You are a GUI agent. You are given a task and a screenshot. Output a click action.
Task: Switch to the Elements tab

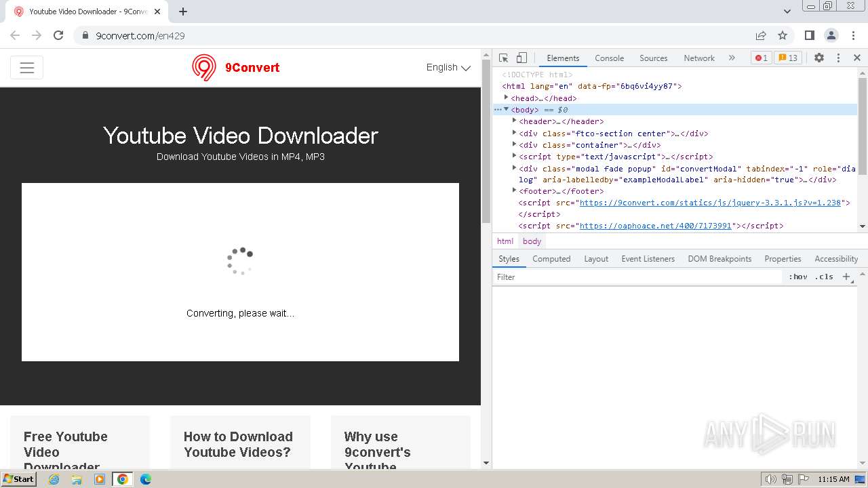tap(563, 58)
